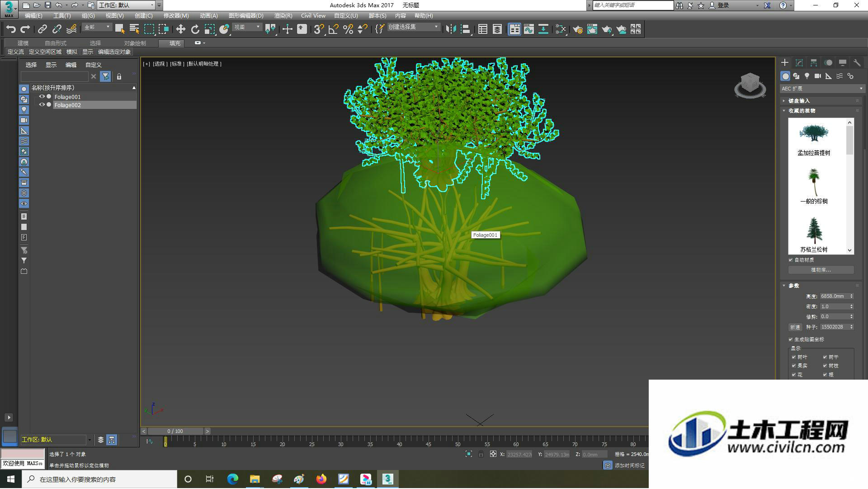Click the 定义流 ribbon button
The height and width of the screenshot is (489, 868).
point(16,52)
